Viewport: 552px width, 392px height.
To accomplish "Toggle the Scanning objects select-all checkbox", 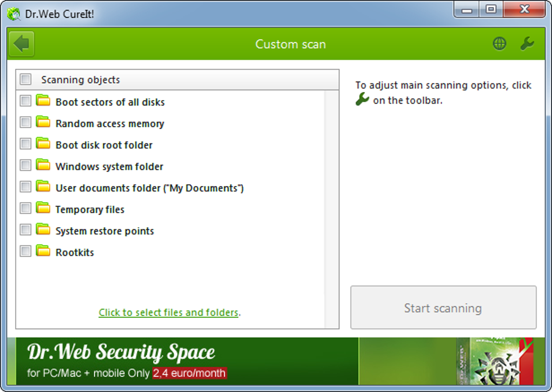I will pos(25,79).
